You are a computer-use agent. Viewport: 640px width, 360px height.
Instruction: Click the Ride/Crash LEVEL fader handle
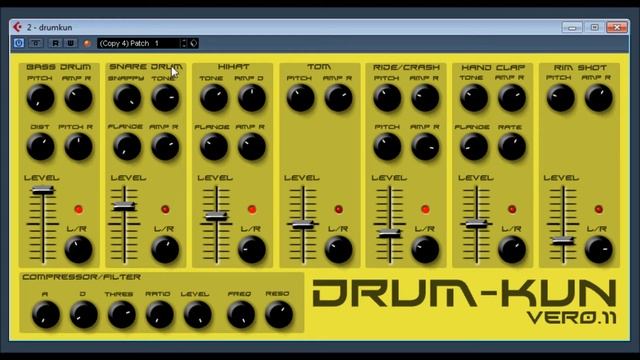coord(390,233)
